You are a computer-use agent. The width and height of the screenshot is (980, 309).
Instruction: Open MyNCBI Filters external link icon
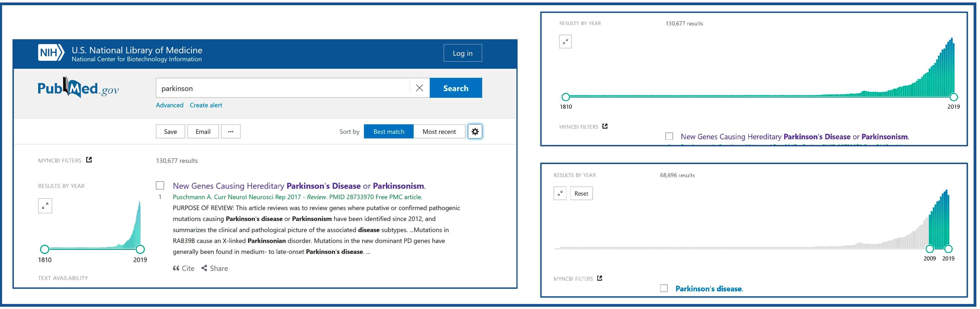click(x=89, y=160)
